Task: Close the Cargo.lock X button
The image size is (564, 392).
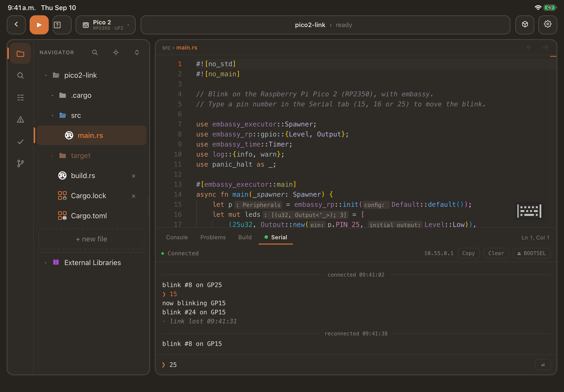Action: pyautogui.click(x=134, y=196)
